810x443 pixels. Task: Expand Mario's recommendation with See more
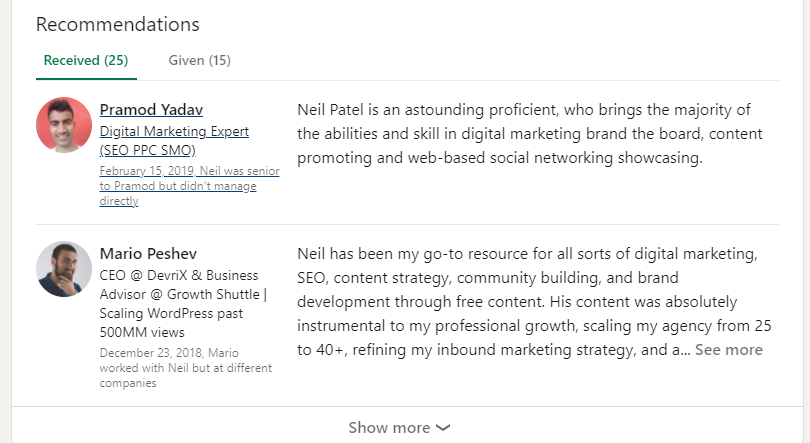[x=728, y=350]
